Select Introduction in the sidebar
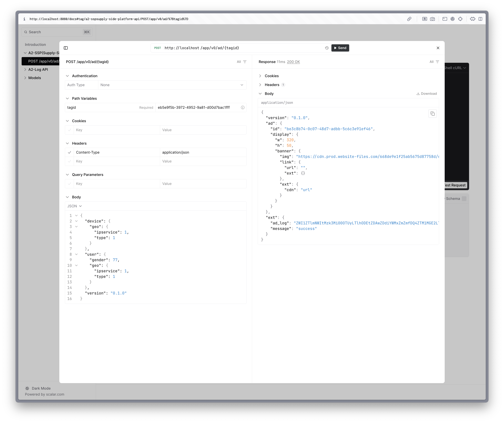 pos(35,45)
